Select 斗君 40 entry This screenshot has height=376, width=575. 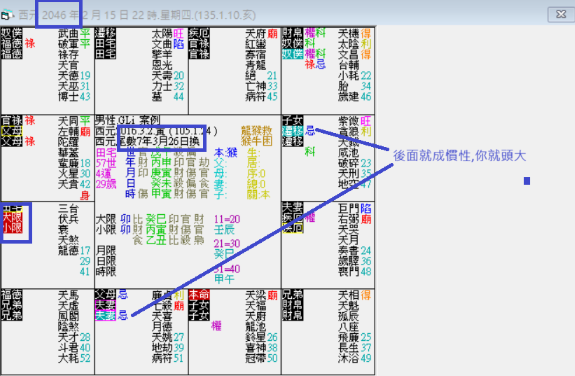coord(74,348)
